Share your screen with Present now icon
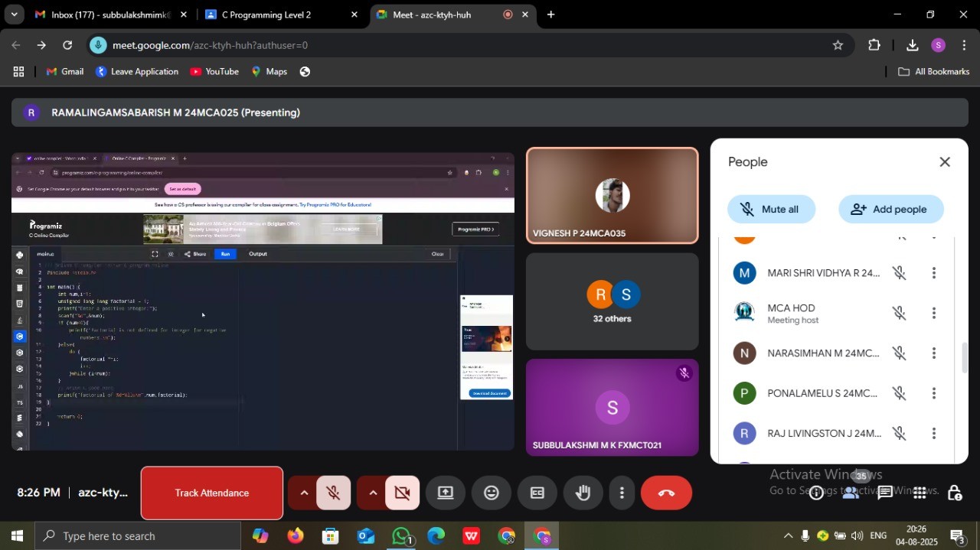 point(446,493)
